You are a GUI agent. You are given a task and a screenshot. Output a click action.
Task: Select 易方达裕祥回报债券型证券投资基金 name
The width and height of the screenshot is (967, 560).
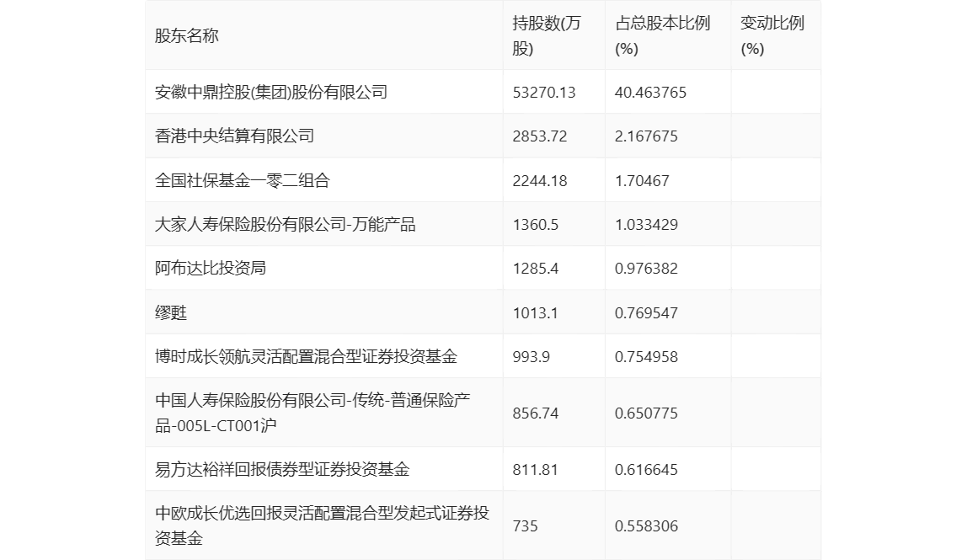coord(282,469)
